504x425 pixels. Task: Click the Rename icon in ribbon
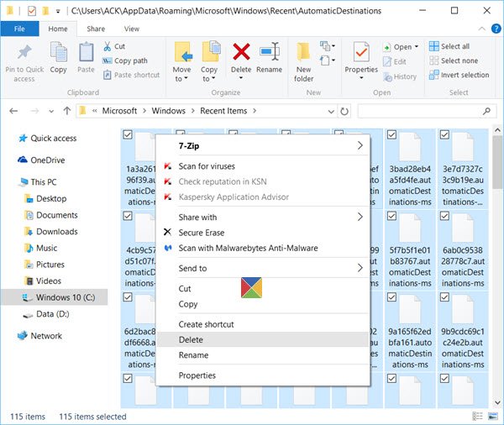(270, 51)
